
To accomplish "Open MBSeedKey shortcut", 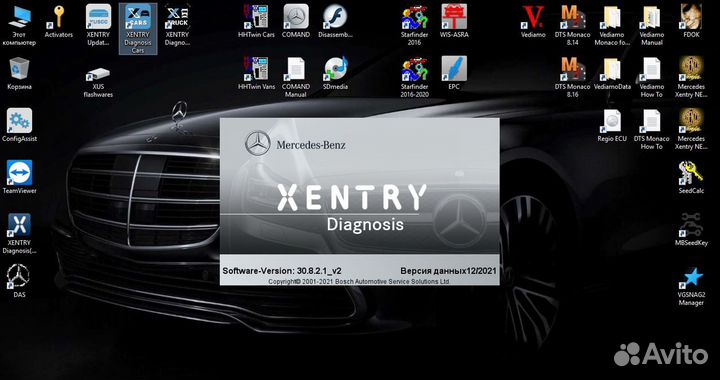I will point(691,229).
